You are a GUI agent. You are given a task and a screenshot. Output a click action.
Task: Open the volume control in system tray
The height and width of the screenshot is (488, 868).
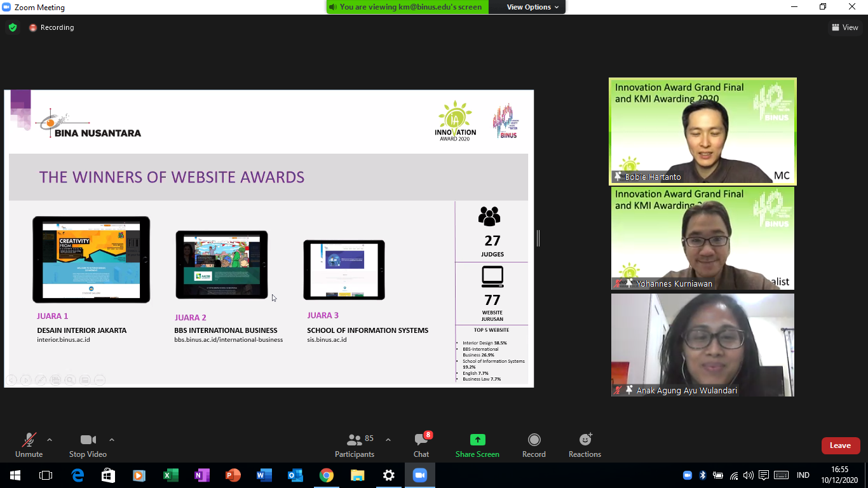(749, 475)
